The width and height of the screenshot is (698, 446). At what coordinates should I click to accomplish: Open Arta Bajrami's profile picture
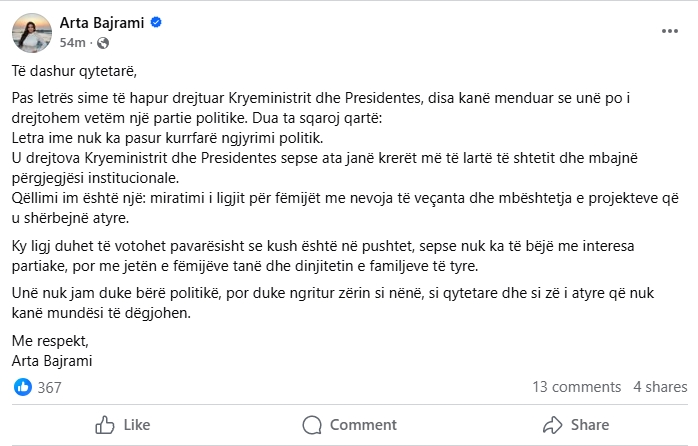point(32,32)
